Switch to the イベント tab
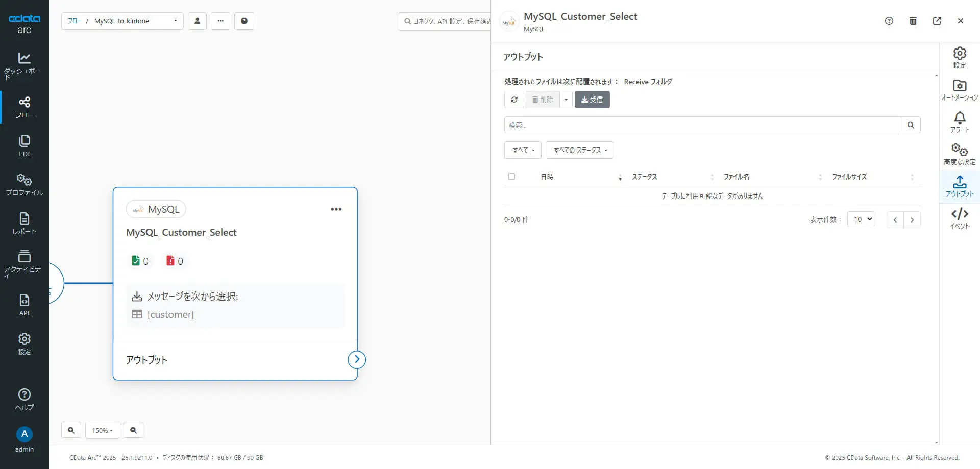Screen dimensions: 980x469 point(960,218)
